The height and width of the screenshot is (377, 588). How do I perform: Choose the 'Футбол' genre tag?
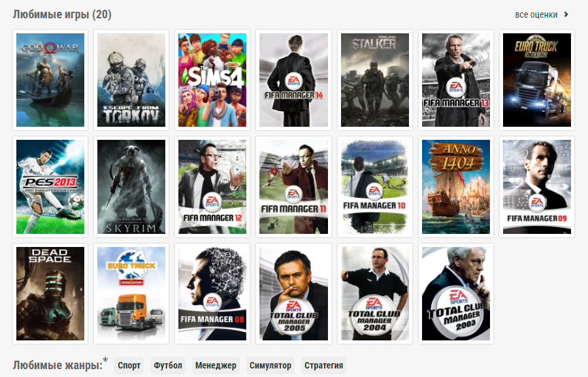[168, 365]
